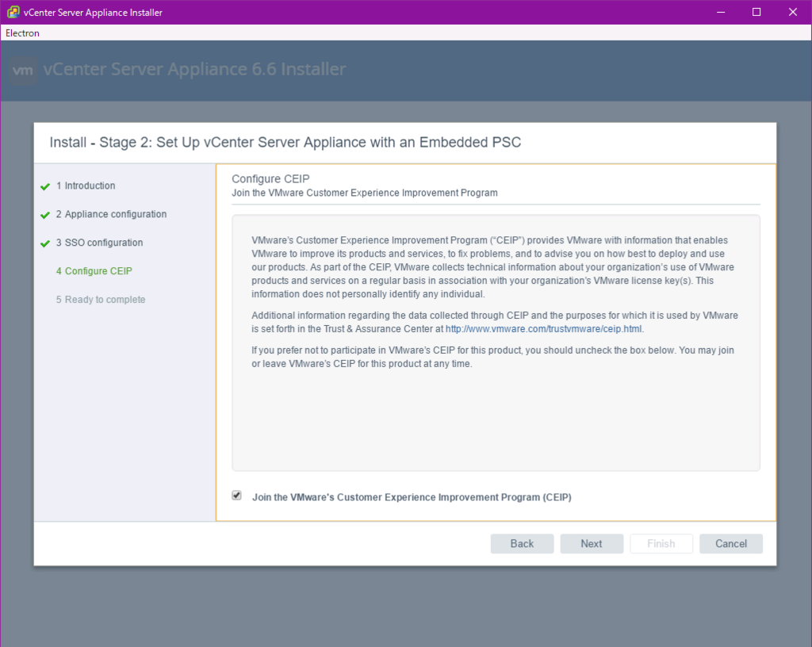Viewport: 812px width, 647px height.
Task: Click the checkmark beside SSO configuration
Action: [45, 243]
